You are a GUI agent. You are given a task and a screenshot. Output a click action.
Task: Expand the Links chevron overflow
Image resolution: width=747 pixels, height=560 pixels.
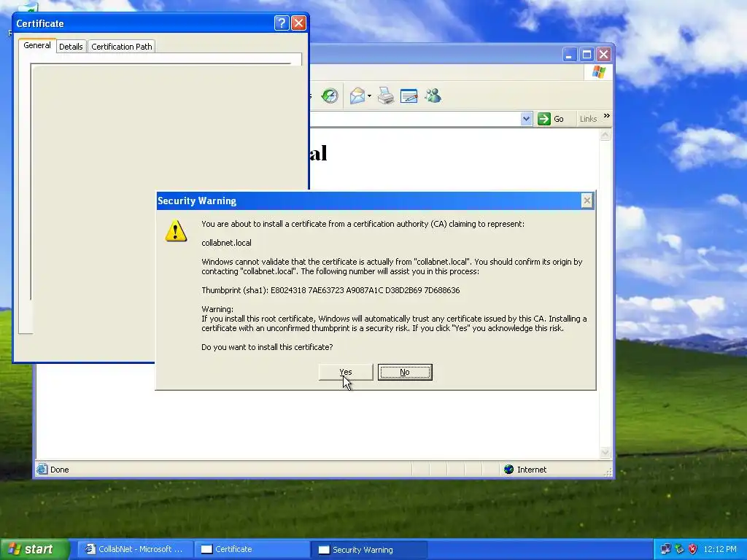tap(606, 116)
